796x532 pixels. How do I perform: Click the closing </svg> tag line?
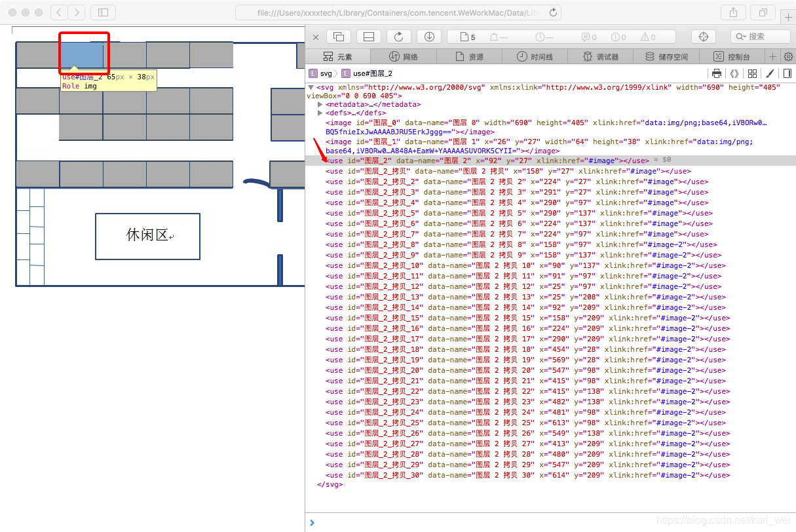point(330,485)
